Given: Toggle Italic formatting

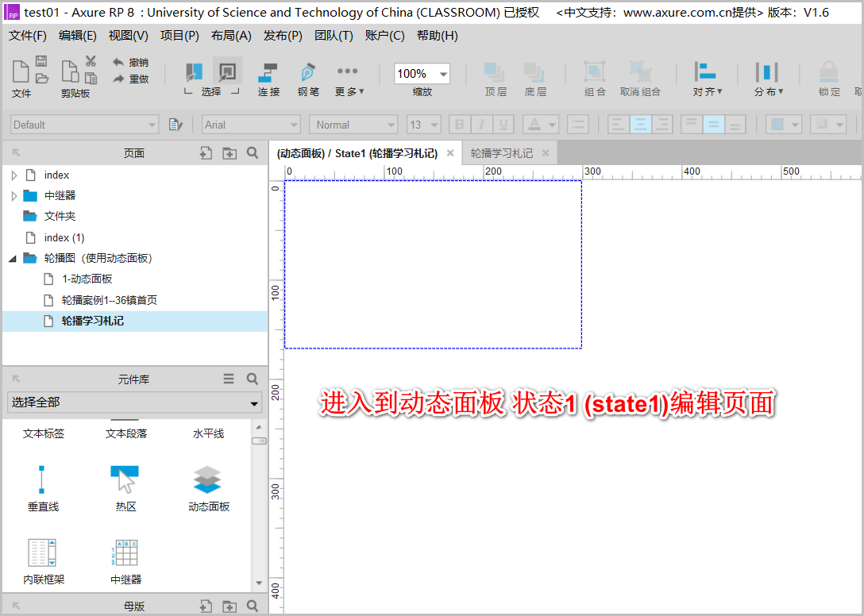Looking at the screenshot, I should (481, 125).
